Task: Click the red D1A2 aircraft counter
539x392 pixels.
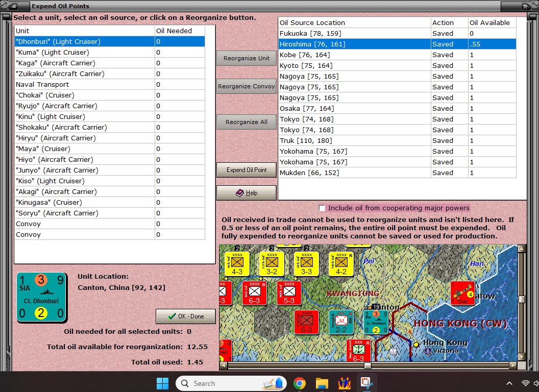Action: (462, 293)
